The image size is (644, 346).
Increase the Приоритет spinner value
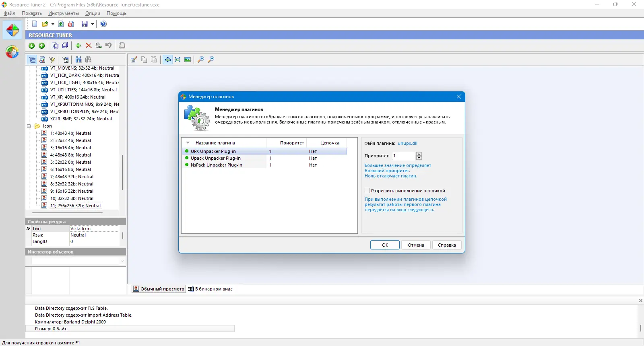point(419,154)
